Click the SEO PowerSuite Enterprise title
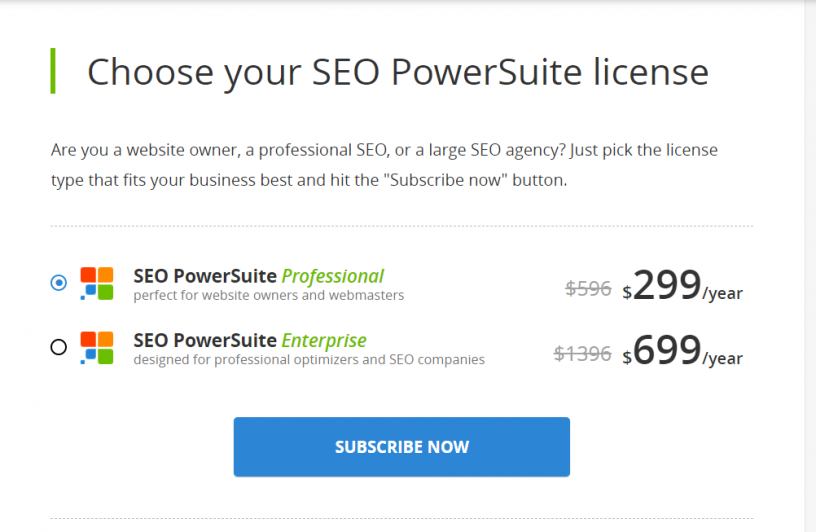This screenshot has height=532, width=816. click(250, 340)
